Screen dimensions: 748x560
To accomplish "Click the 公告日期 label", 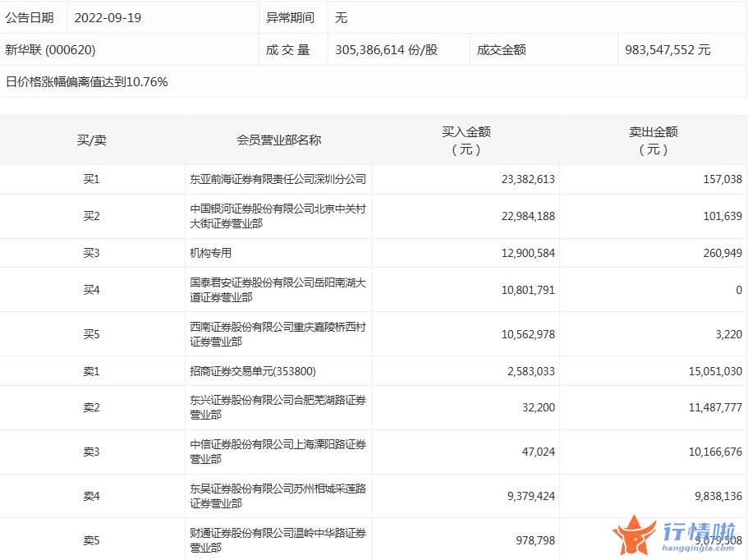I will (x=30, y=17).
